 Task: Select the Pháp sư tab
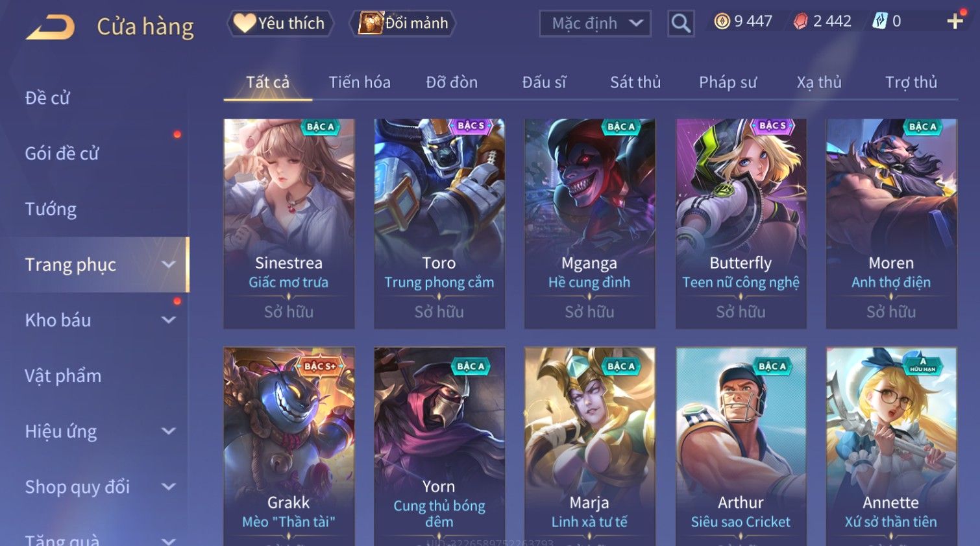click(x=728, y=82)
